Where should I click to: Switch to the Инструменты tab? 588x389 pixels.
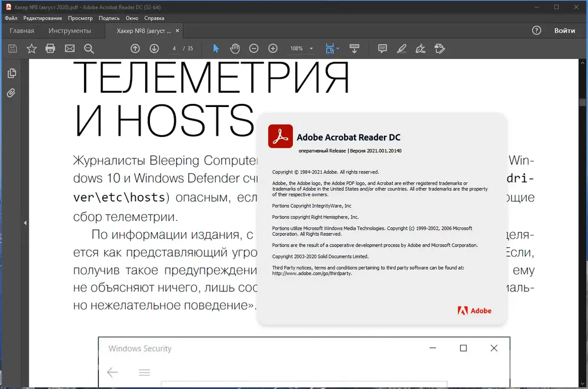tap(69, 31)
